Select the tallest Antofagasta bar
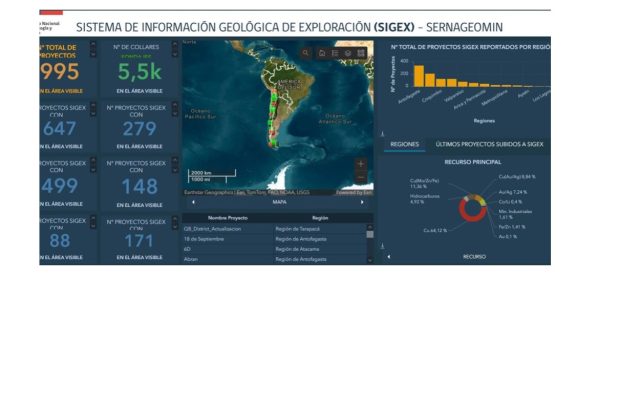The height and width of the screenshot is (403, 620). coord(419,76)
